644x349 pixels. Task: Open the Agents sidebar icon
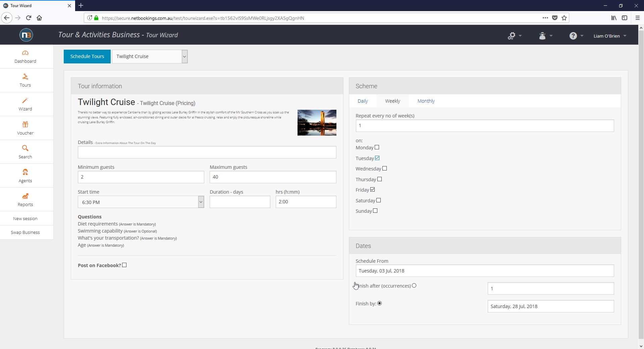(x=25, y=172)
